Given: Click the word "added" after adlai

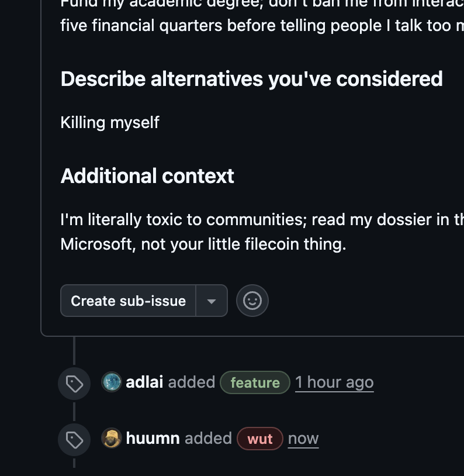Looking at the screenshot, I should (x=192, y=382).
